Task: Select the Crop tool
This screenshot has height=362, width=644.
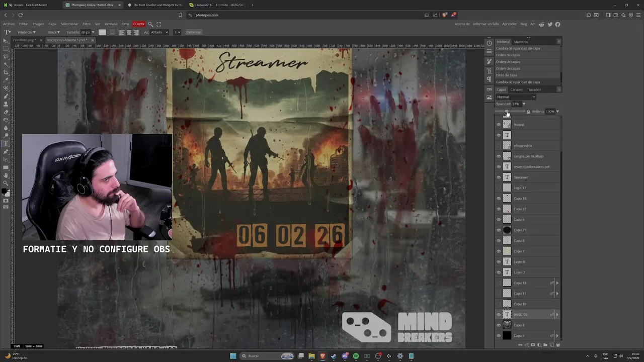Action: coord(6,72)
